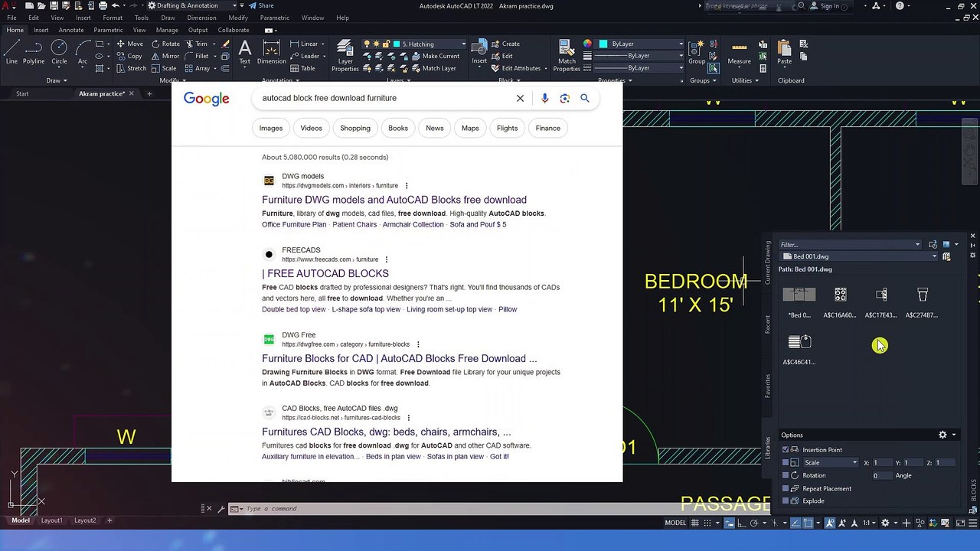Click Match Layer button

coord(433,68)
